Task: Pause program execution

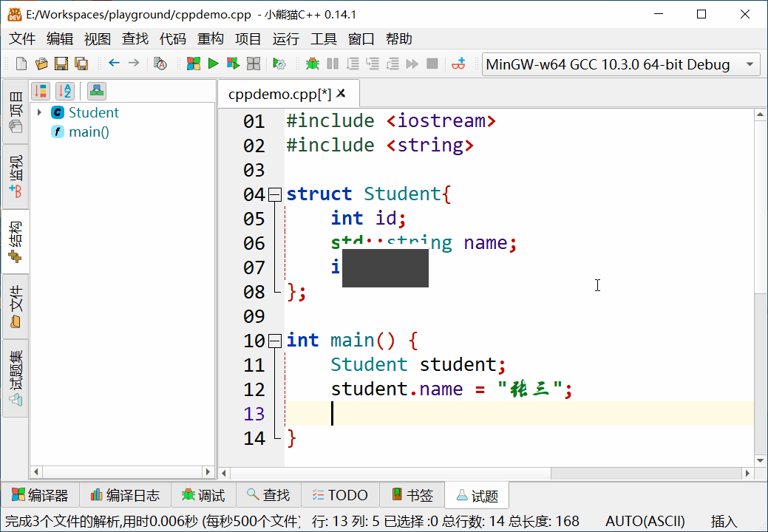Action: (333, 64)
